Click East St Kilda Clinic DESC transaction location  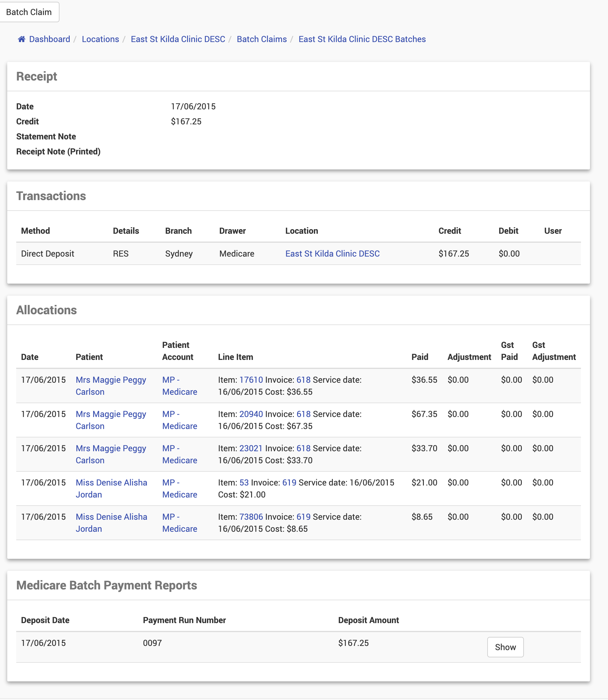[x=332, y=254]
